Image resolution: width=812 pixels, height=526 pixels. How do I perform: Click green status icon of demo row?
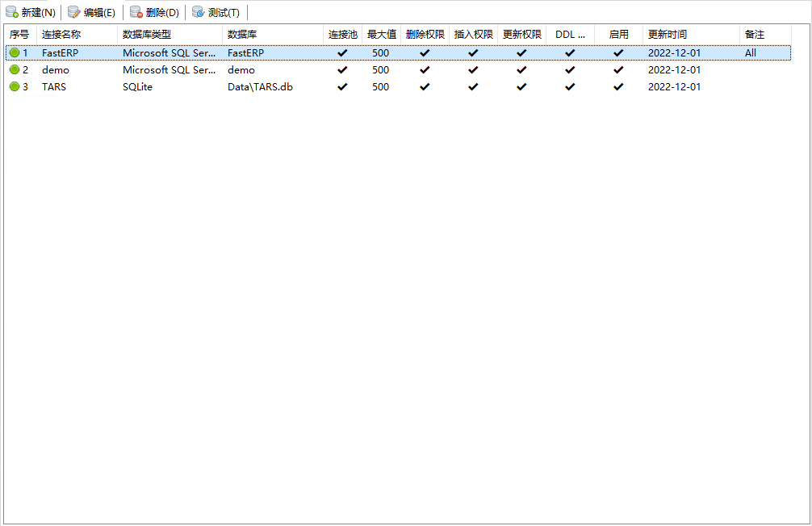click(x=15, y=70)
